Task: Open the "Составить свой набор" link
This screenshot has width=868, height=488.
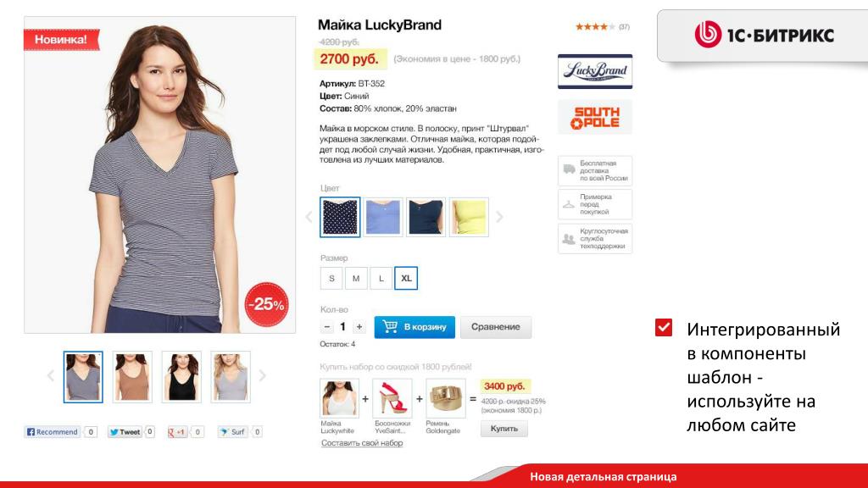Action: [362, 442]
